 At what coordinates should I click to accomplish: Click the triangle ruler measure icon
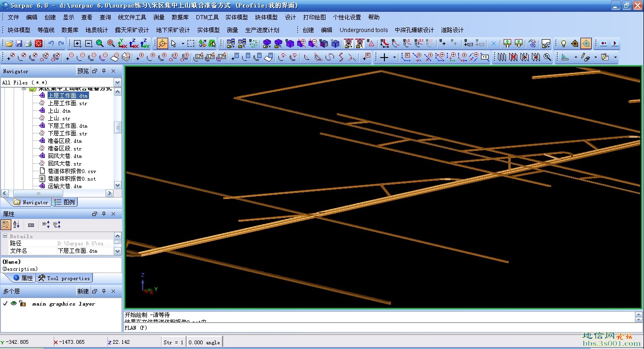pos(565,57)
